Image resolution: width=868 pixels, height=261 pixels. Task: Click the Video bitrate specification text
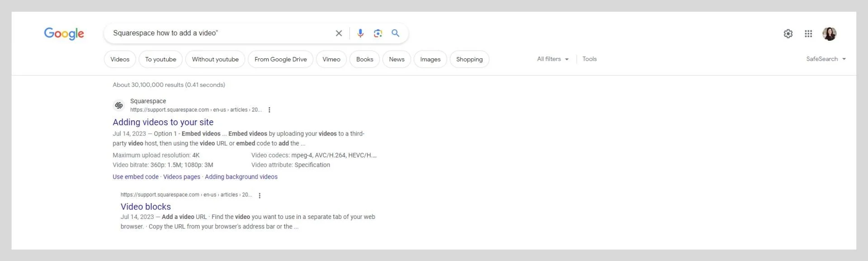click(x=163, y=165)
